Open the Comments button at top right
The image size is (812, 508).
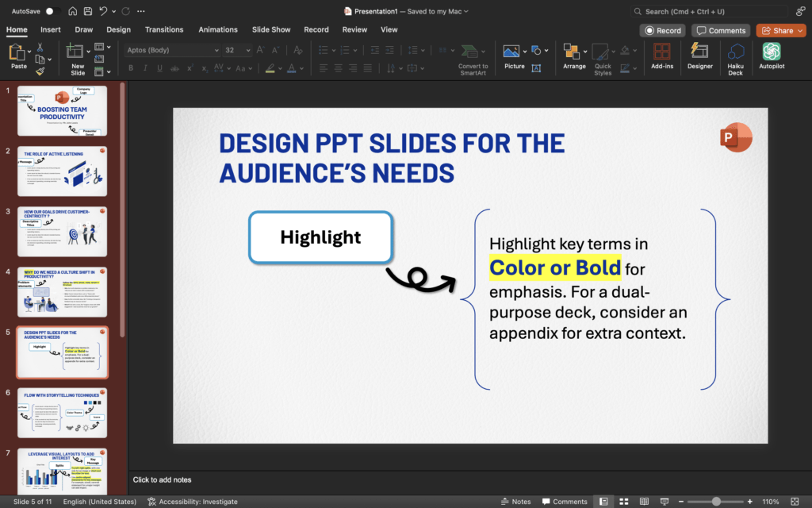tap(721, 30)
